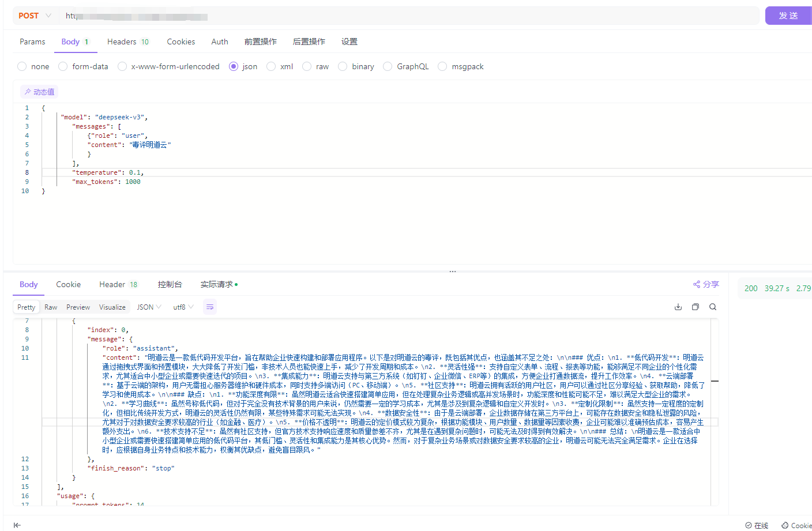Choose the raw body type option
This screenshot has width=812, height=531.
coord(307,67)
